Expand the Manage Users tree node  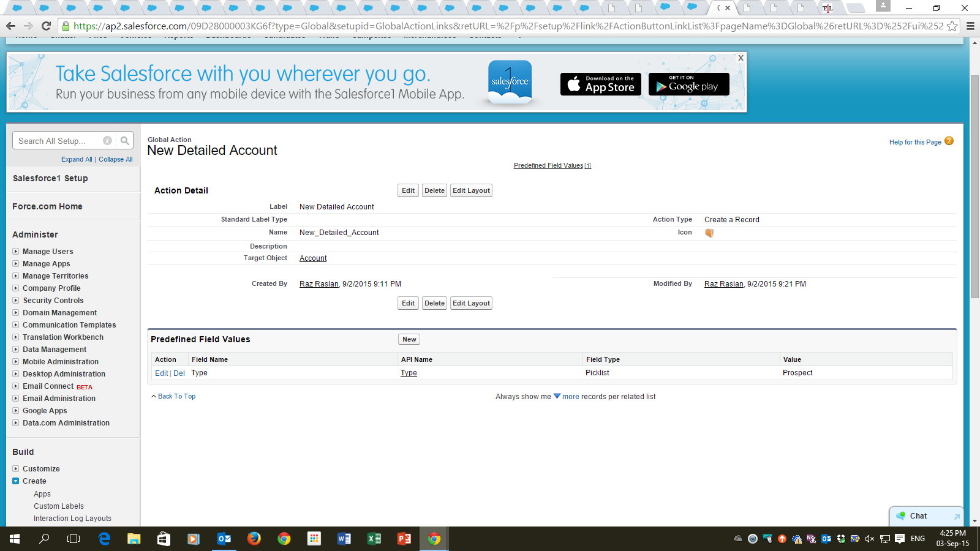tap(16, 252)
